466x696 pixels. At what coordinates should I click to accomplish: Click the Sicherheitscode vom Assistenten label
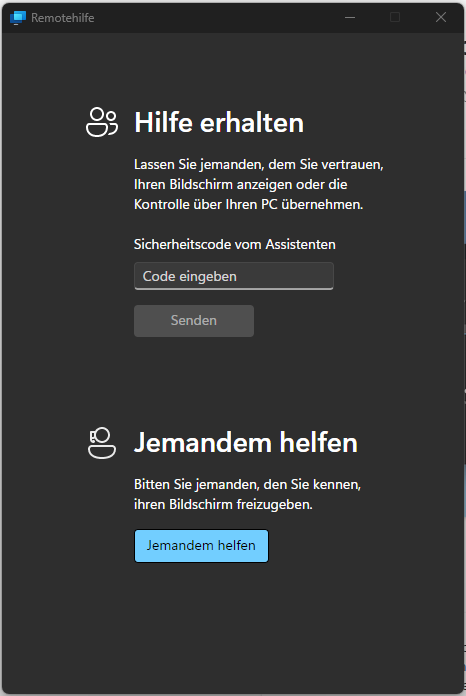tap(235, 244)
